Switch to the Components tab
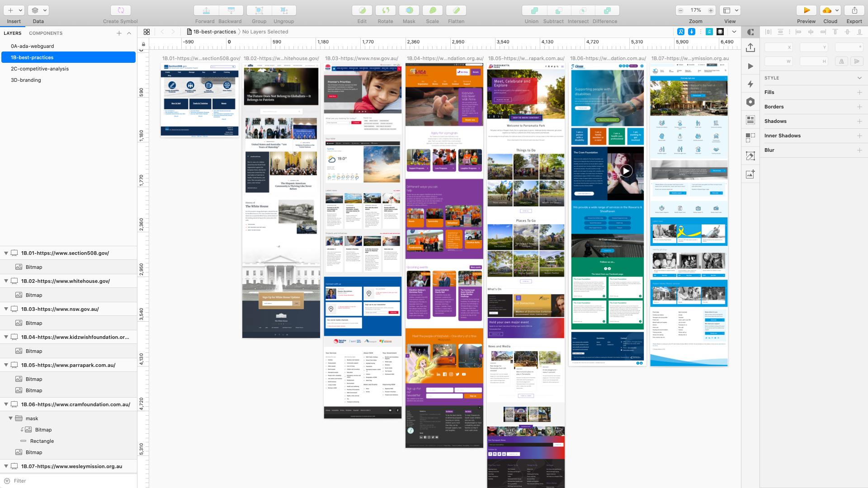Screen dimensions: 868x488 pyautogui.click(x=46, y=33)
